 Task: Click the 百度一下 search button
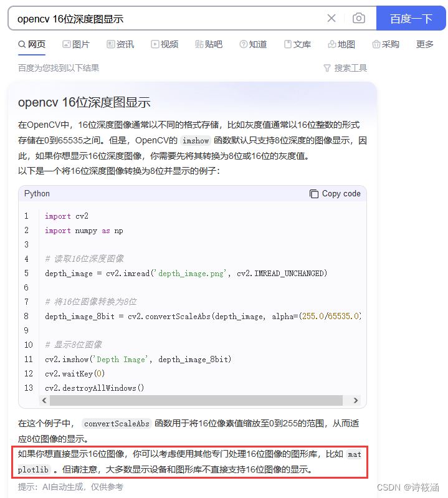pos(411,19)
